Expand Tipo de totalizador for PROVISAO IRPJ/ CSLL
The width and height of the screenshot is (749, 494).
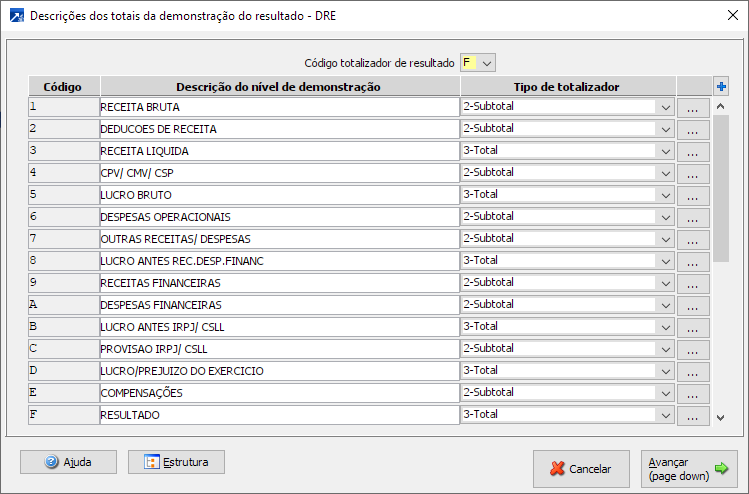tap(666, 349)
